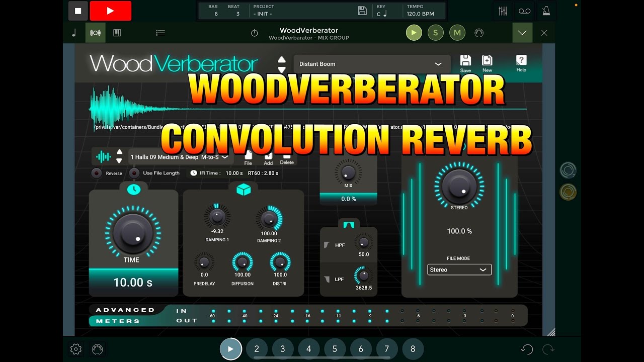Click the METERS button
This screenshot has height=362, width=644.
click(x=118, y=321)
